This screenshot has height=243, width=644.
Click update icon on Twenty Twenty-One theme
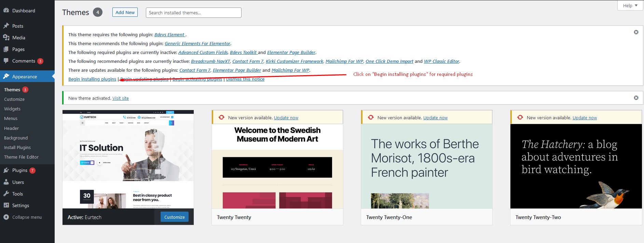[x=371, y=117]
